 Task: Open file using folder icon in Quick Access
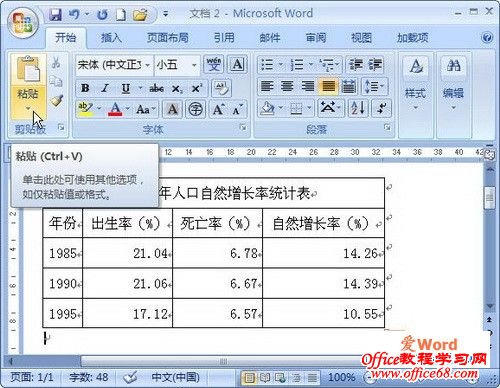(x=140, y=15)
